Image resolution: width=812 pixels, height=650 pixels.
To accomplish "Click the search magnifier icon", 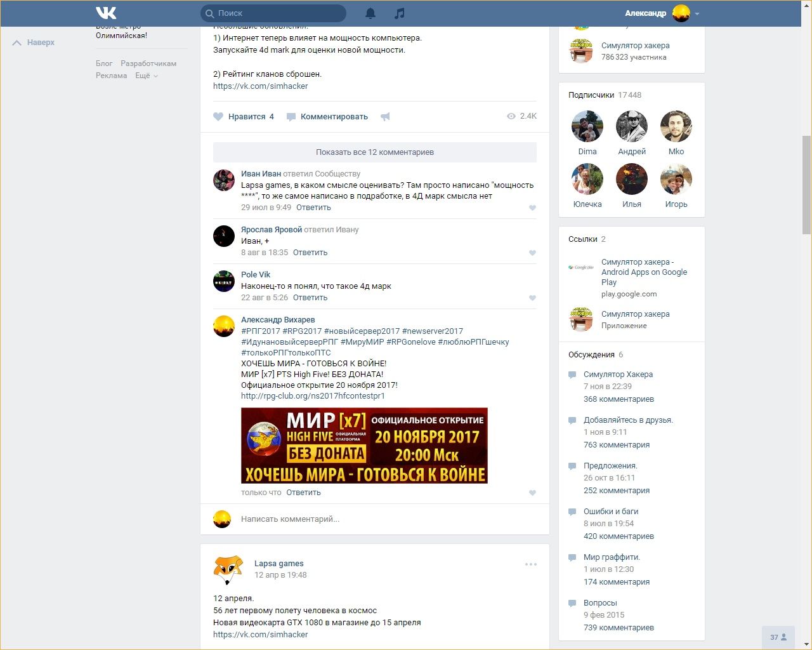I will coord(209,13).
